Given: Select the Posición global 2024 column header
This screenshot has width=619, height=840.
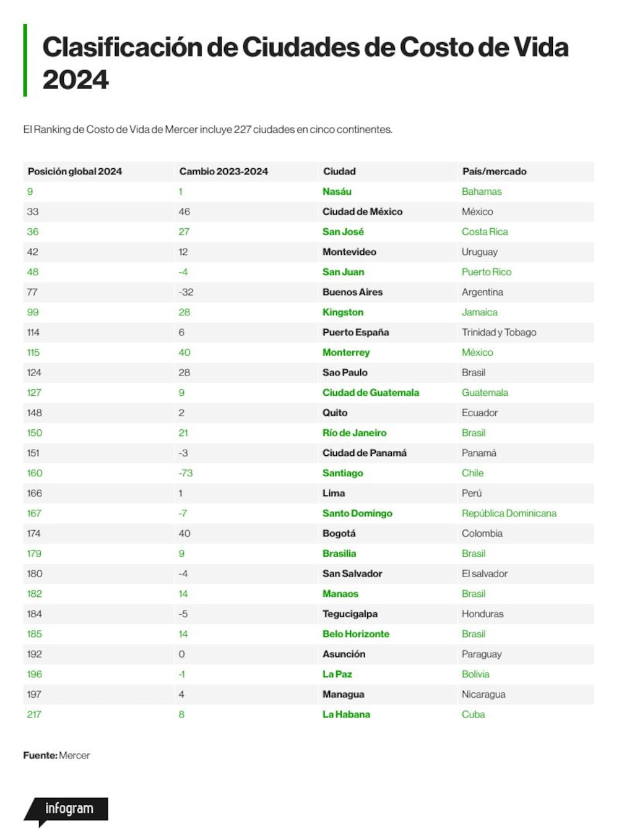Looking at the screenshot, I should [x=75, y=171].
